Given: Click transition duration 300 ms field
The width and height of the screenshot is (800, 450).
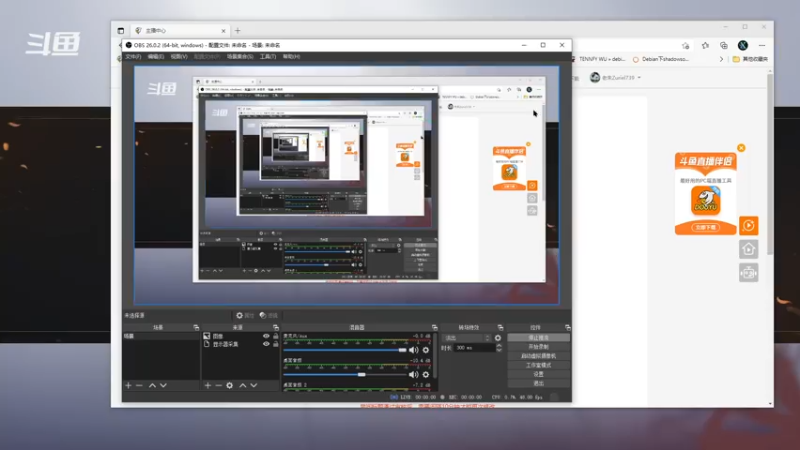Looking at the screenshot, I should 474,348.
